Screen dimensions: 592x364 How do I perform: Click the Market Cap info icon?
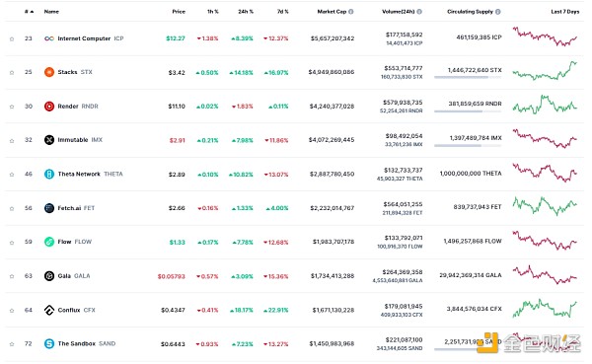pos(351,12)
